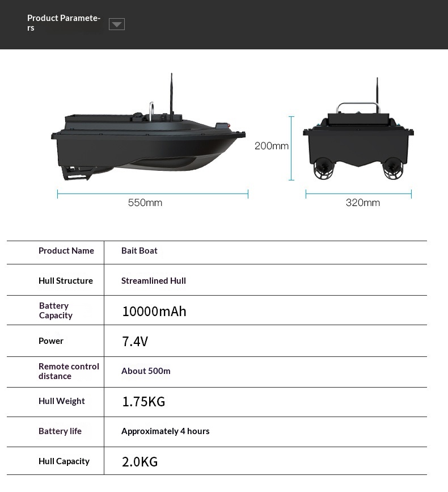448x492 pixels.
Task: Click the Hull Capacity row label
Action: (x=64, y=461)
